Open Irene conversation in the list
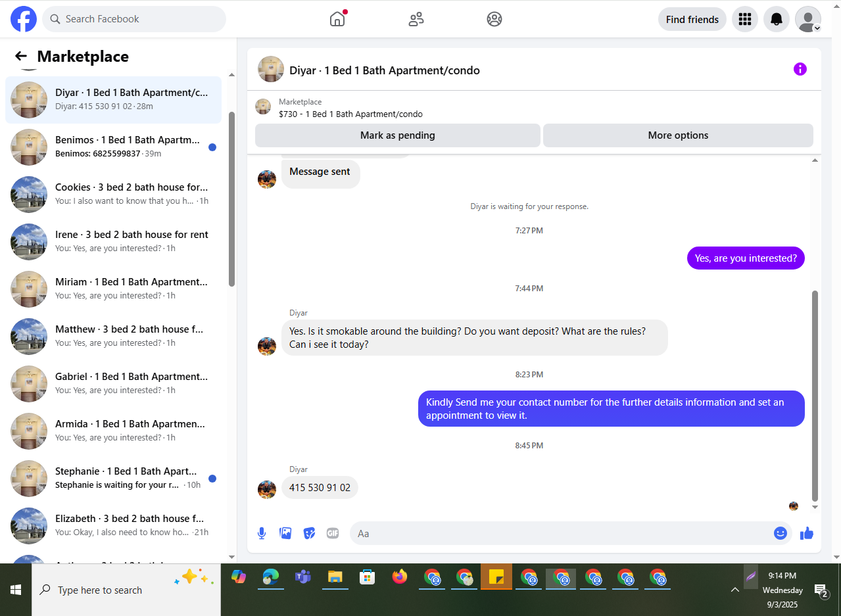841x616 pixels. click(x=113, y=242)
